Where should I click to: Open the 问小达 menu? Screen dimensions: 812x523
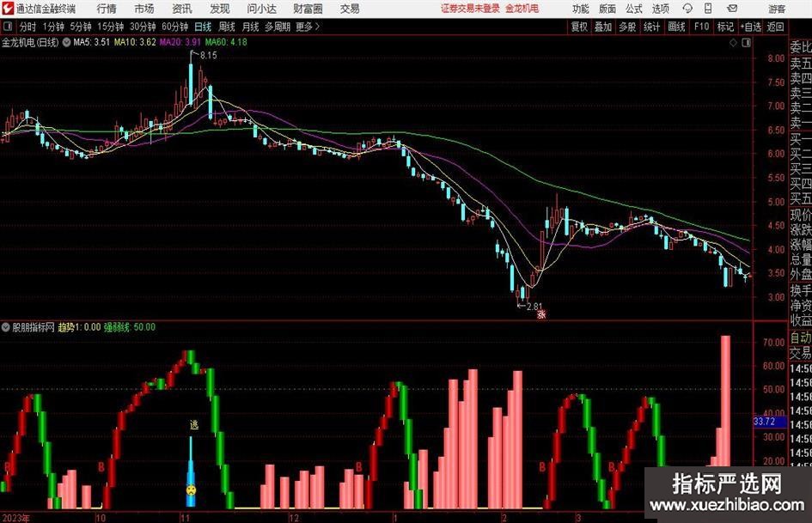[262, 9]
